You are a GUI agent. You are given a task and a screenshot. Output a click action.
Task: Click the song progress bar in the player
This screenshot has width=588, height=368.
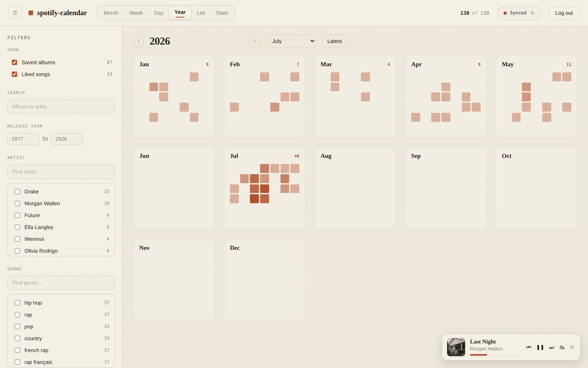pos(494,355)
